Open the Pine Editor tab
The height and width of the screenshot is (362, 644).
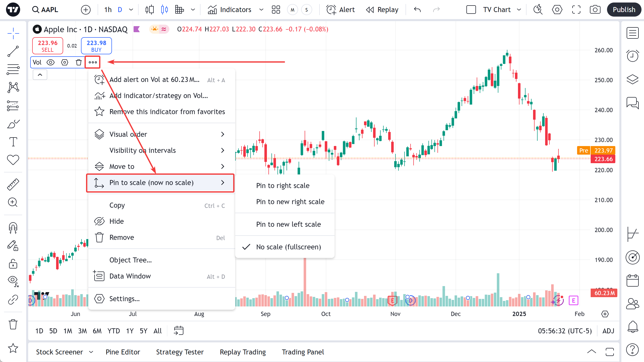(123, 352)
